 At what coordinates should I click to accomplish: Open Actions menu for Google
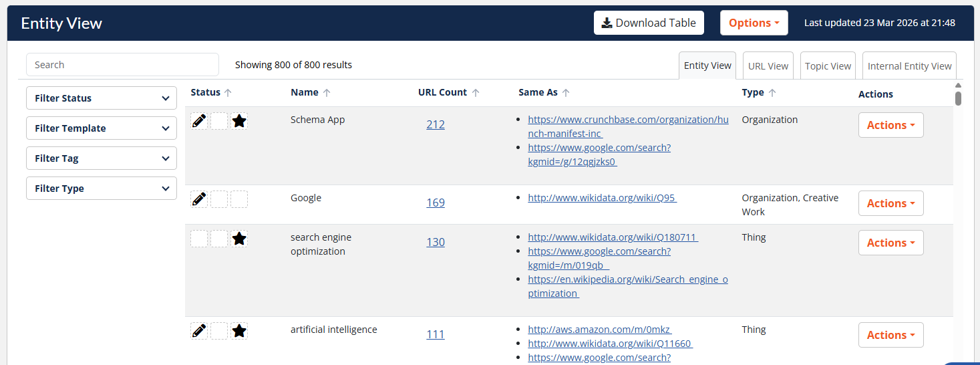click(891, 203)
